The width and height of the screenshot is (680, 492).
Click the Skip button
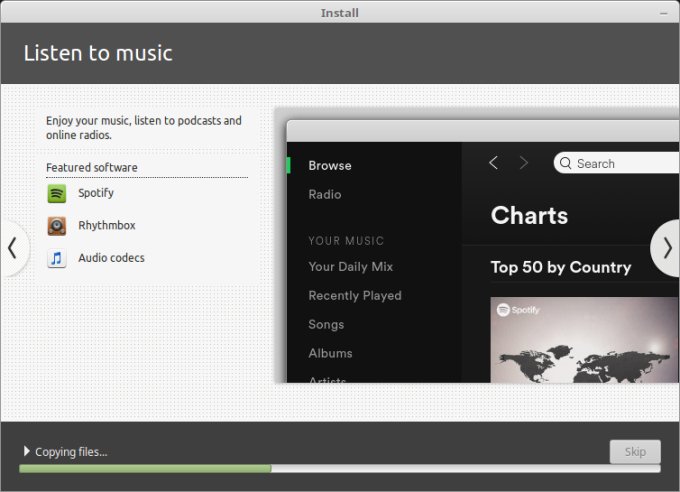635,452
